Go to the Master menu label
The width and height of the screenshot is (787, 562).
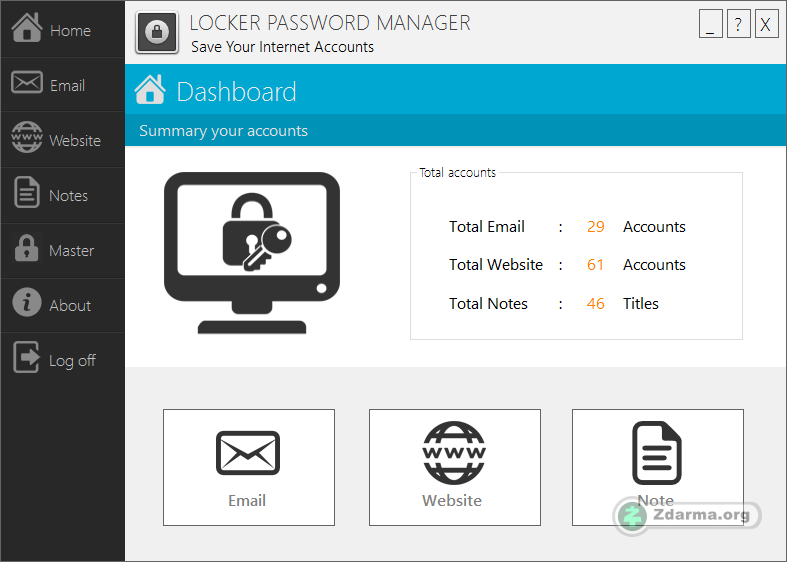[x=71, y=251]
